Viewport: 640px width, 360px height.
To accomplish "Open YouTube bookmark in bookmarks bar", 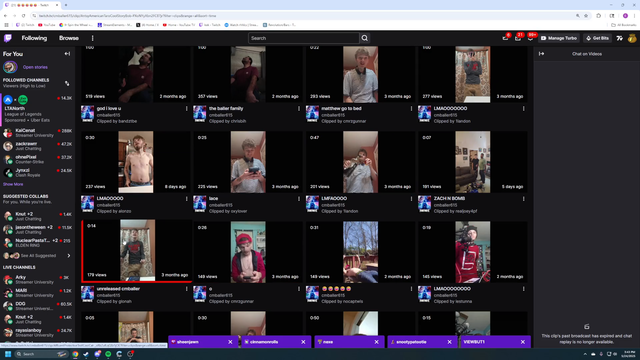I will point(47,25).
